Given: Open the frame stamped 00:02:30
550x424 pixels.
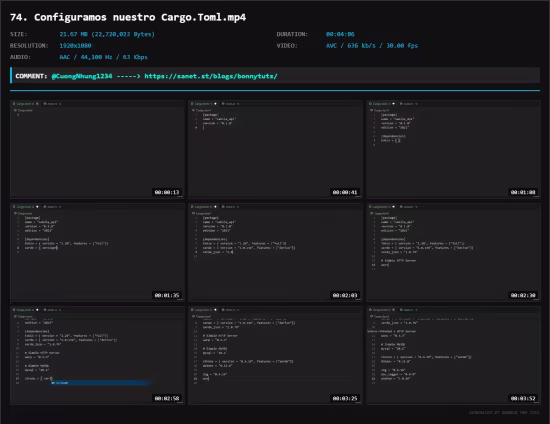Looking at the screenshot, I should [454, 253].
